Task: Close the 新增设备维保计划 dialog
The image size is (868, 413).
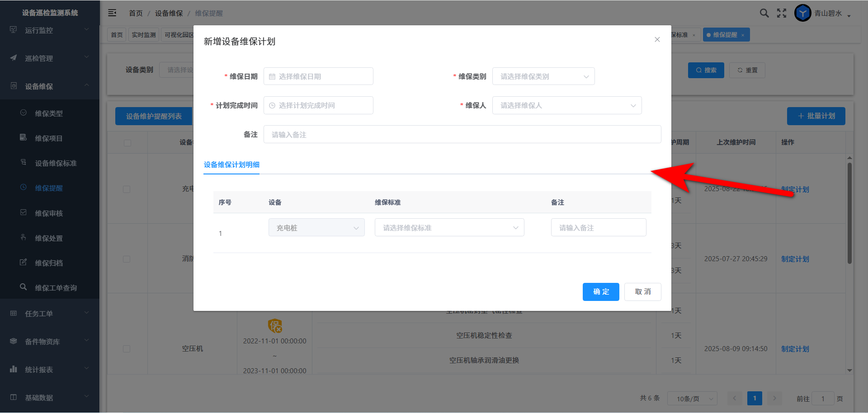Action: pyautogui.click(x=657, y=40)
